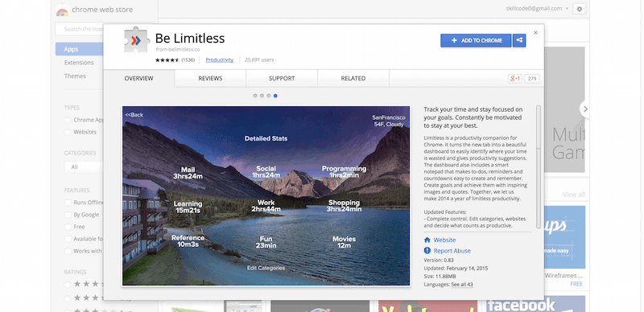Select the top star rating radio button
The image size is (644, 312).
[x=68, y=284]
